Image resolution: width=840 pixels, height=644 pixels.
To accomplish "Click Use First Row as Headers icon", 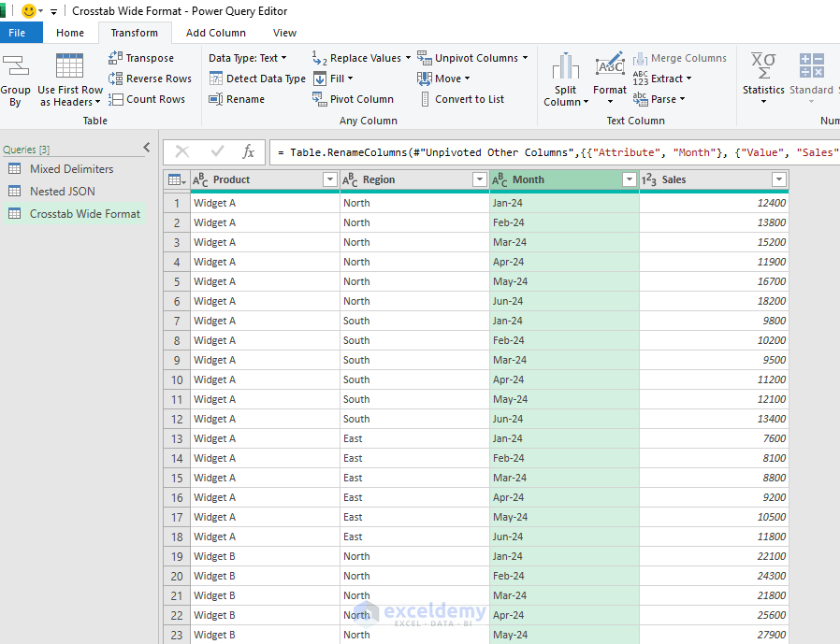I will [69, 65].
